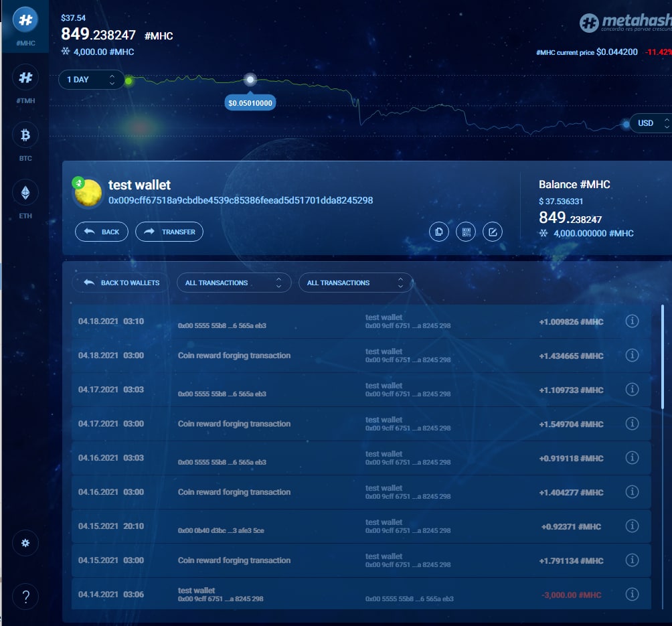Click the TRANSFER button
The width and height of the screenshot is (672, 626).
pyautogui.click(x=169, y=232)
